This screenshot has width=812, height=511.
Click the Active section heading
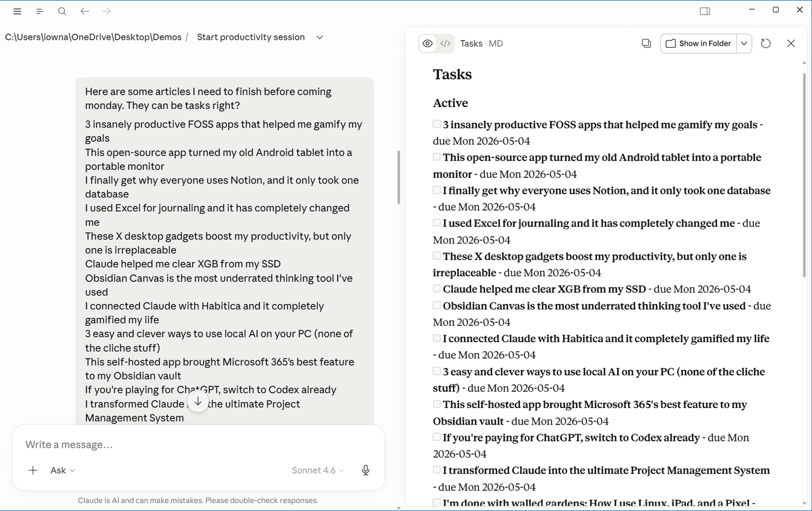pos(451,103)
